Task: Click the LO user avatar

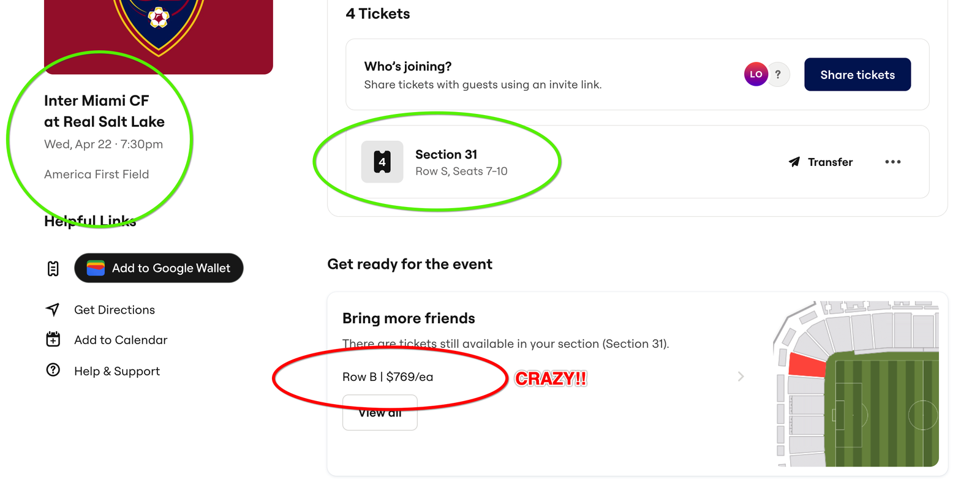Action: tap(756, 74)
